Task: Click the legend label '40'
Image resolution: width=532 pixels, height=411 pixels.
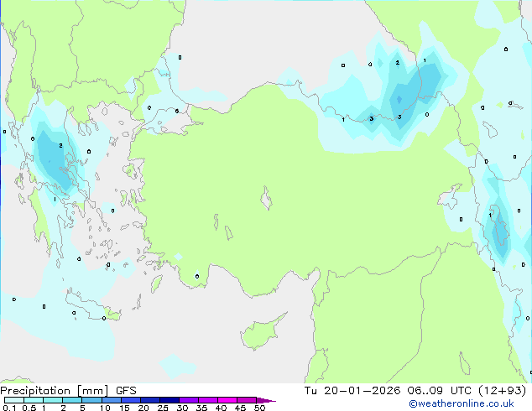Action: pos(221,408)
